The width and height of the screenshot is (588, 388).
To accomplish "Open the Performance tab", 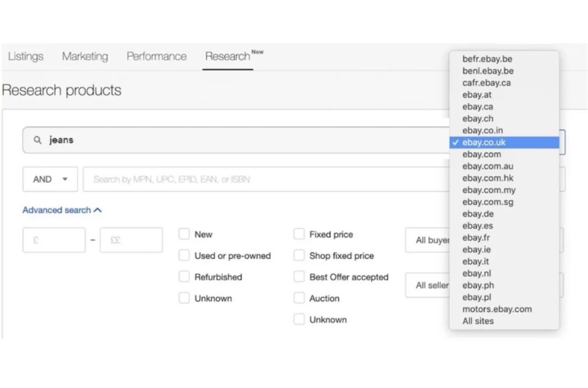I will (x=156, y=56).
